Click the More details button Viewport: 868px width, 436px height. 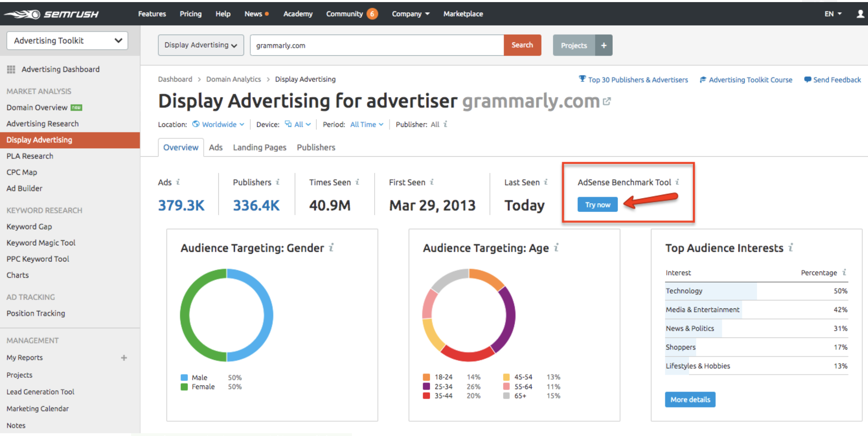[692, 399]
